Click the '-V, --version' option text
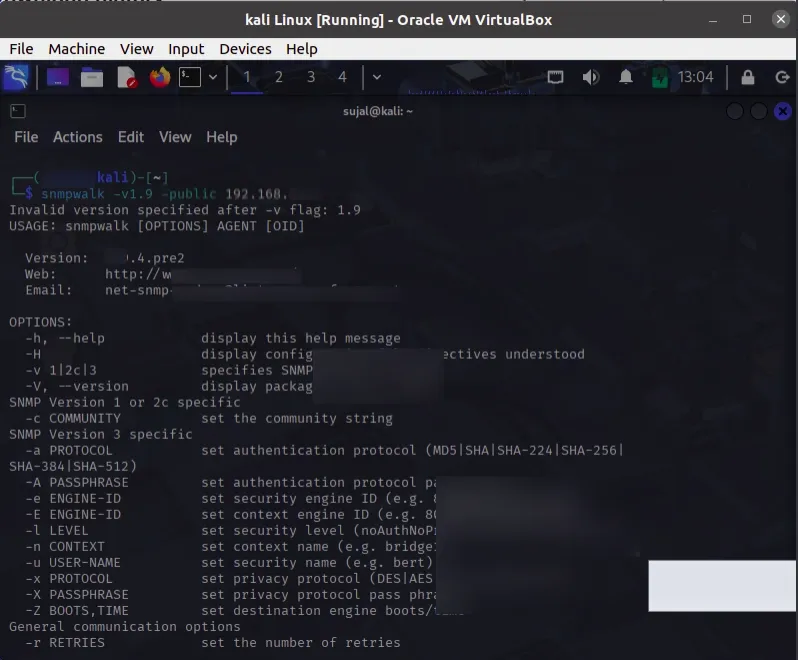 [x=77, y=386]
